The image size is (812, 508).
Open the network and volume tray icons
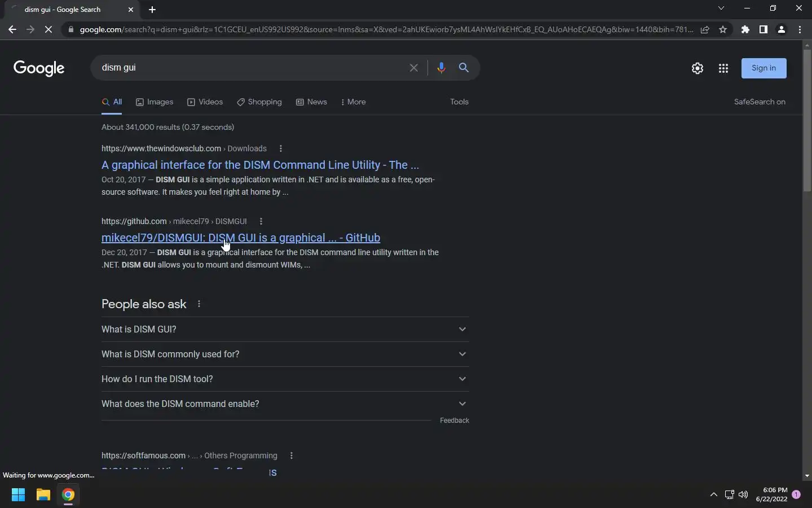coord(736,495)
